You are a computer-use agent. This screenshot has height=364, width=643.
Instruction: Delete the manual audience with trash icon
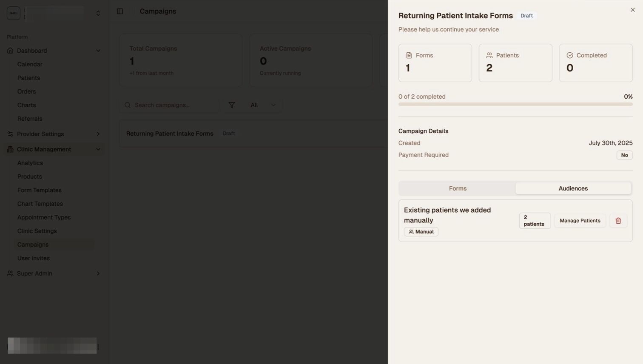[x=618, y=221]
